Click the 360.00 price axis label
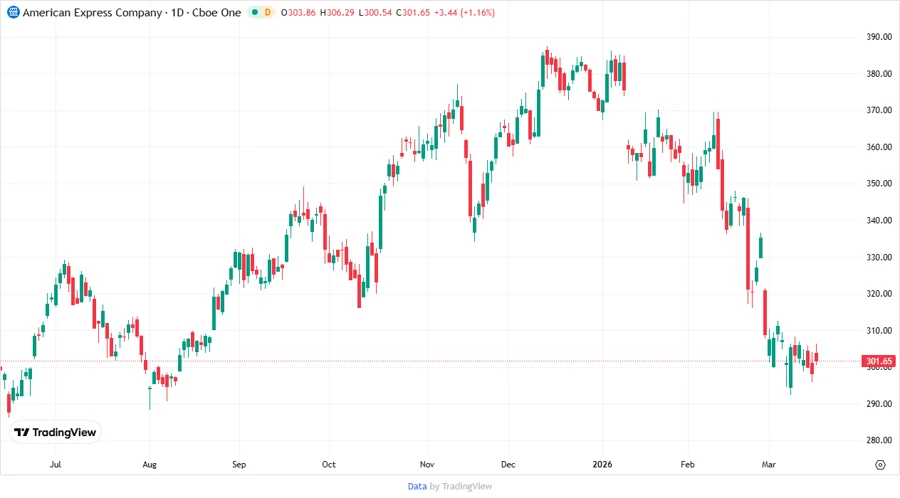The height and width of the screenshot is (498, 900). click(879, 147)
